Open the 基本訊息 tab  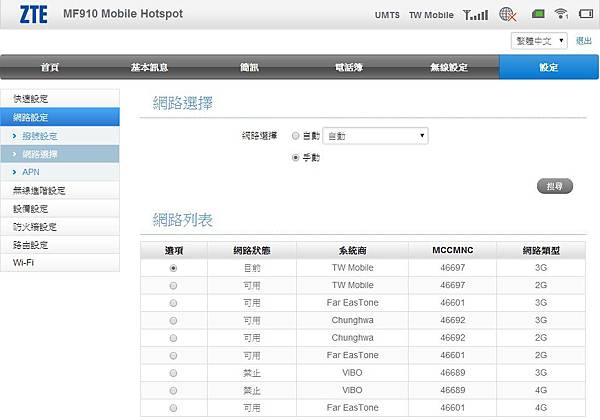[150, 67]
